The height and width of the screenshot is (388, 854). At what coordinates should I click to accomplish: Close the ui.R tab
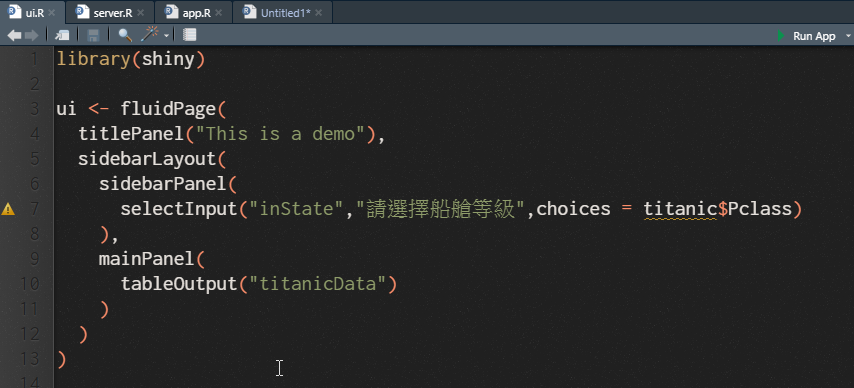click(x=52, y=13)
